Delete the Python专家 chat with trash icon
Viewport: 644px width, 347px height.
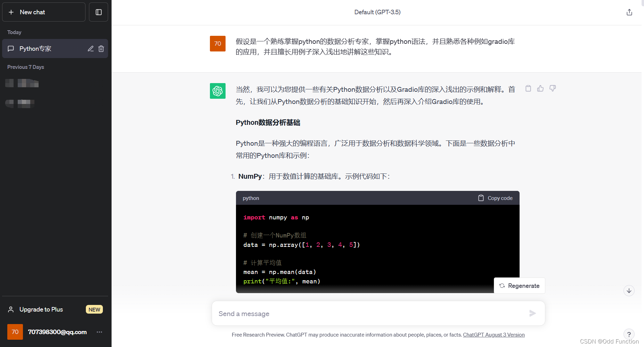[x=101, y=49]
